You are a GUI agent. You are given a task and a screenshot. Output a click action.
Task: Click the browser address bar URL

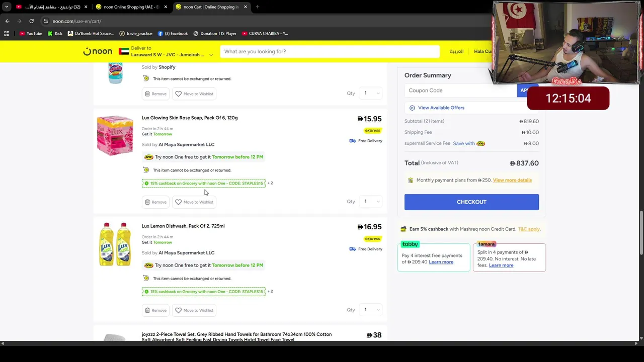pyautogui.click(x=77, y=21)
